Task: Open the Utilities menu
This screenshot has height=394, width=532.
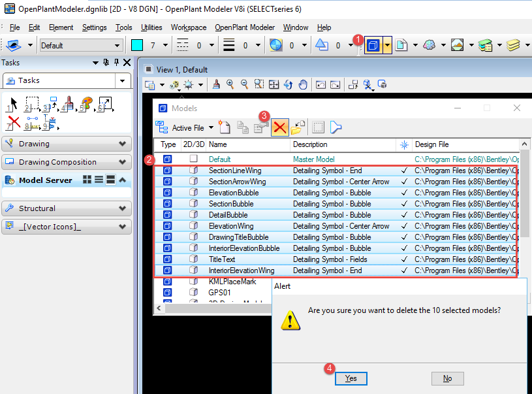Action: click(151, 27)
